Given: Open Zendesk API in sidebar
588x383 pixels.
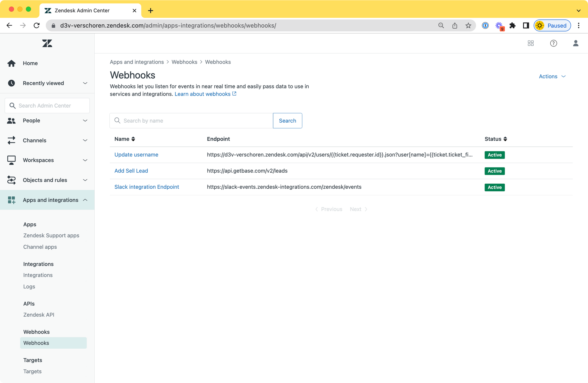Looking at the screenshot, I should tap(39, 315).
